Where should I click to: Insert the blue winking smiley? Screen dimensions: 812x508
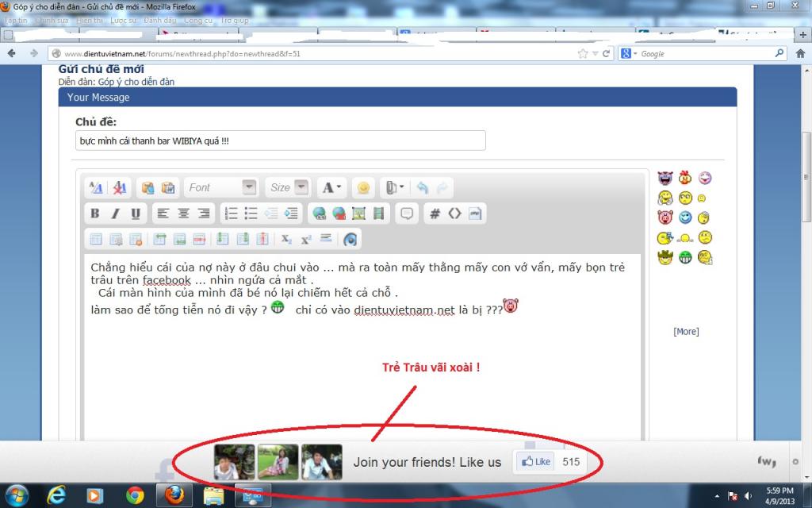685,217
